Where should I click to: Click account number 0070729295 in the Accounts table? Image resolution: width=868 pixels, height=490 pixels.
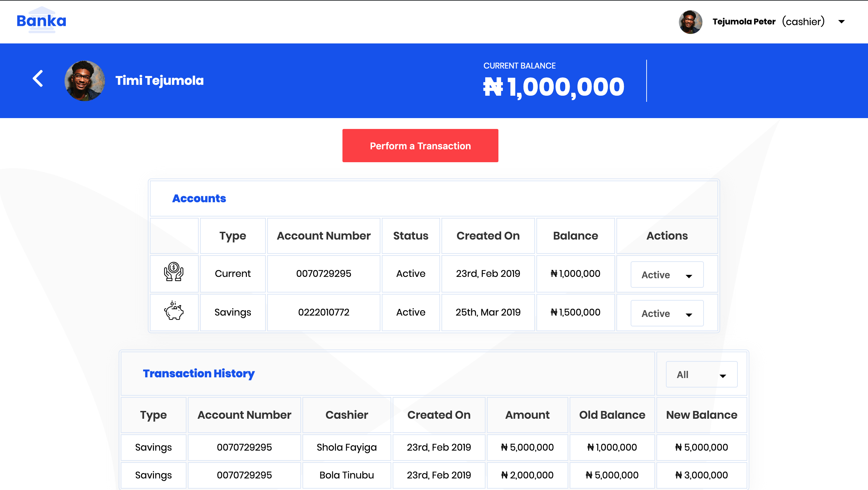(323, 274)
